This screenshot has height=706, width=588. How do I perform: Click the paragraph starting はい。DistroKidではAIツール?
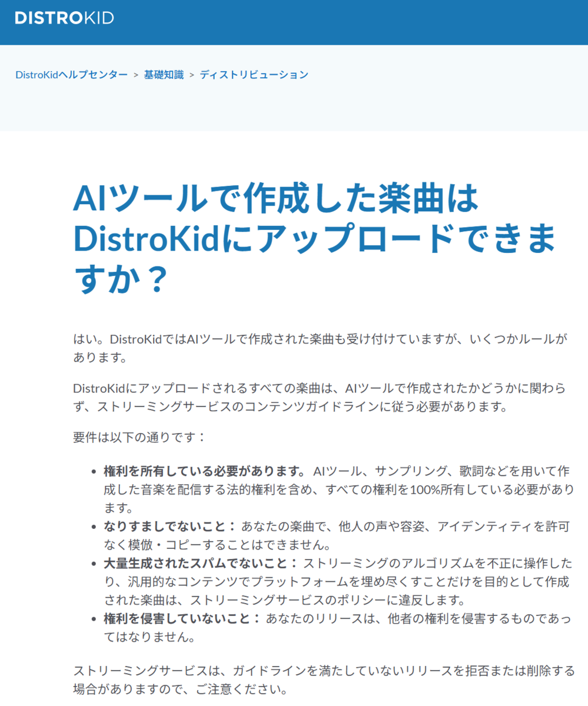[321, 348]
